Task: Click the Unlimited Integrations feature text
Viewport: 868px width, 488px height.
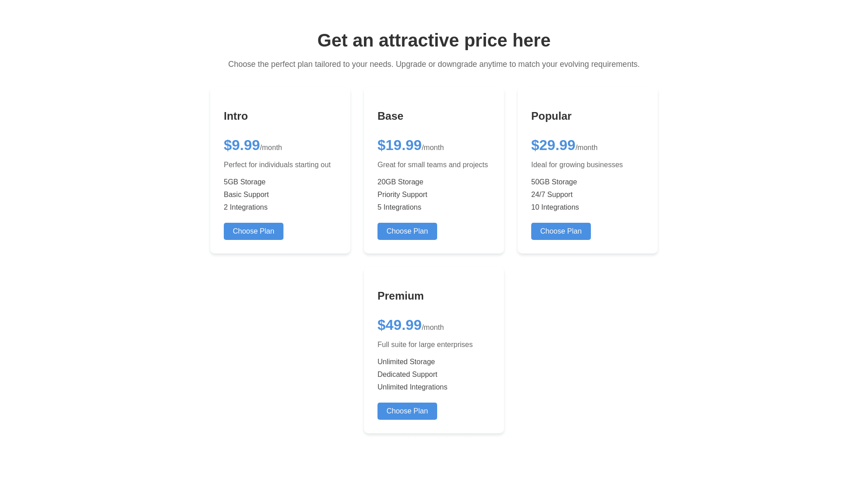Action: click(412, 387)
